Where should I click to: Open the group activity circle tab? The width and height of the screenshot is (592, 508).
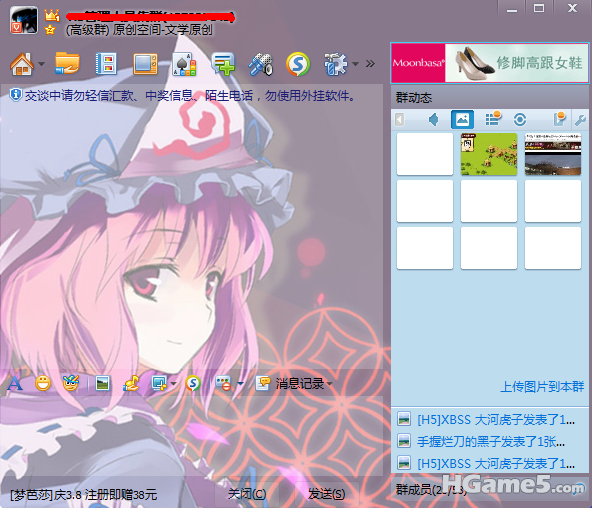tap(520, 120)
